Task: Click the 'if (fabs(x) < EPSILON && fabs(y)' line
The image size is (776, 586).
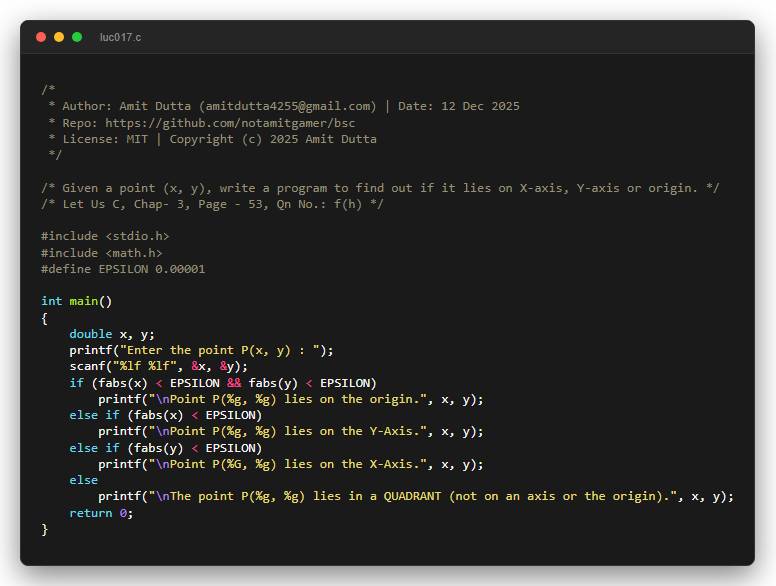Action: [x=223, y=383]
